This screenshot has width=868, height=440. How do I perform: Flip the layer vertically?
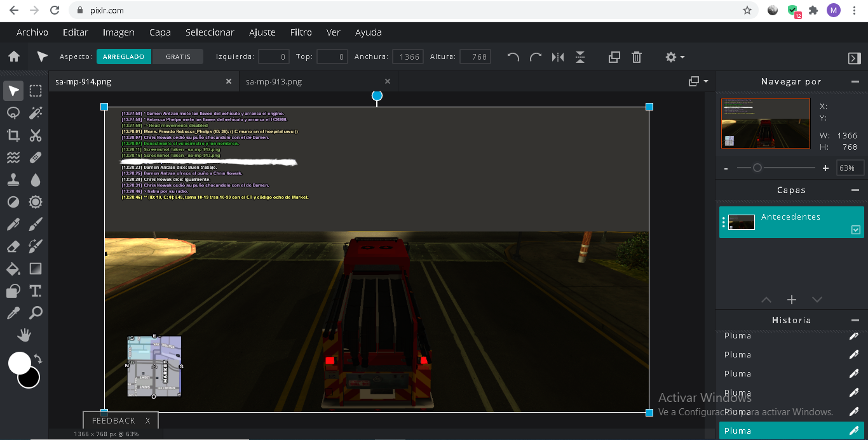click(580, 57)
